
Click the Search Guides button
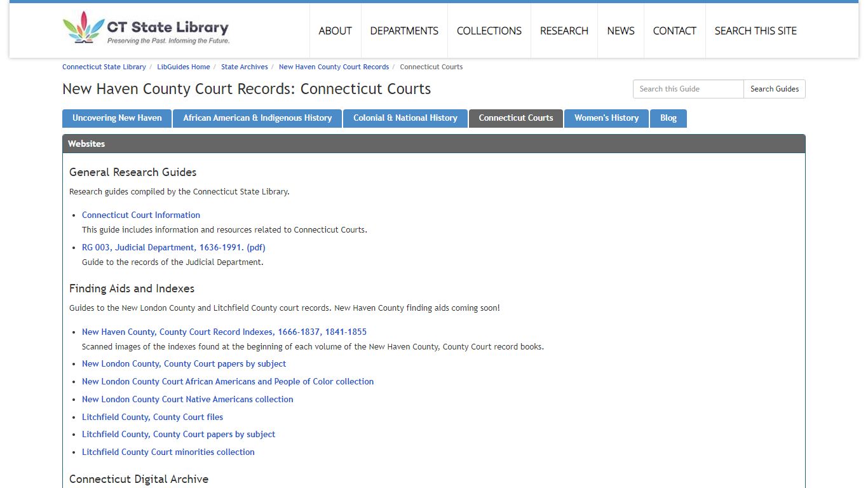click(775, 89)
